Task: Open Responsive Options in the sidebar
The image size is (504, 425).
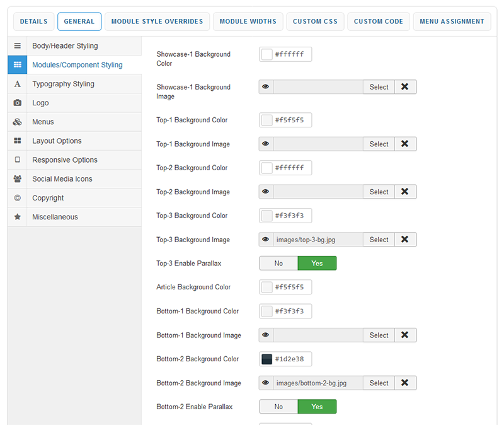Action: 64,160
